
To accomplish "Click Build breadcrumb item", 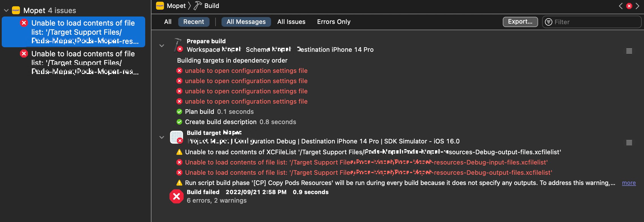I will coord(212,6).
